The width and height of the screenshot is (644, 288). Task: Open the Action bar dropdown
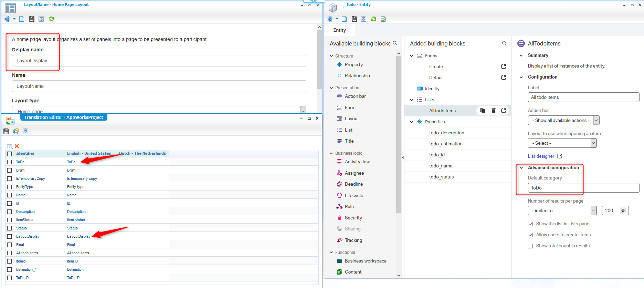(563, 120)
